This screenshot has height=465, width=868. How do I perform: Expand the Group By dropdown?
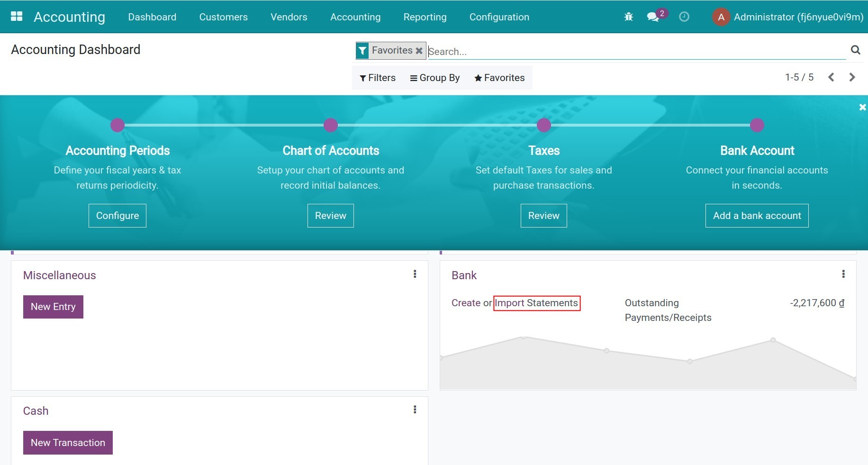click(434, 78)
